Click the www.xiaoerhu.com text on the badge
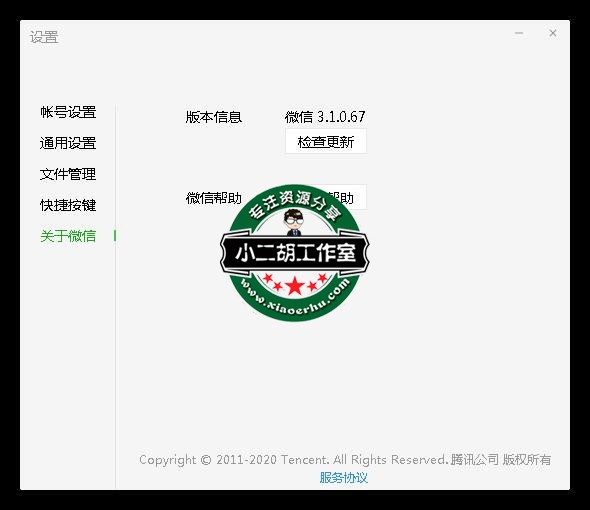 (295, 297)
